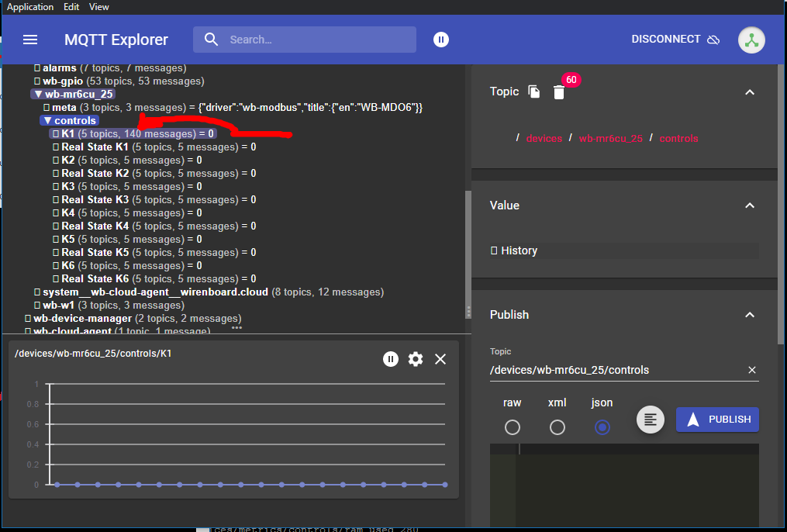Click the format JSON icon button

click(x=651, y=420)
